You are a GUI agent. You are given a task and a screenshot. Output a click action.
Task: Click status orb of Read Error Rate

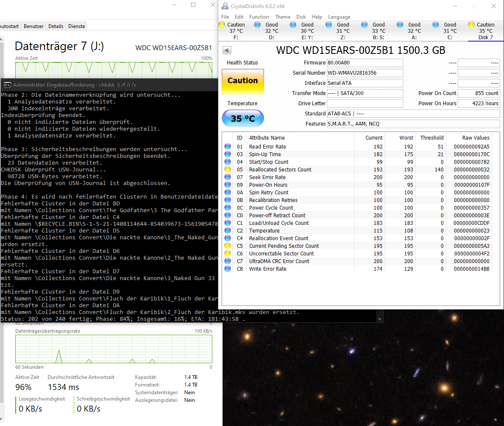pyautogui.click(x=228, y=146)
